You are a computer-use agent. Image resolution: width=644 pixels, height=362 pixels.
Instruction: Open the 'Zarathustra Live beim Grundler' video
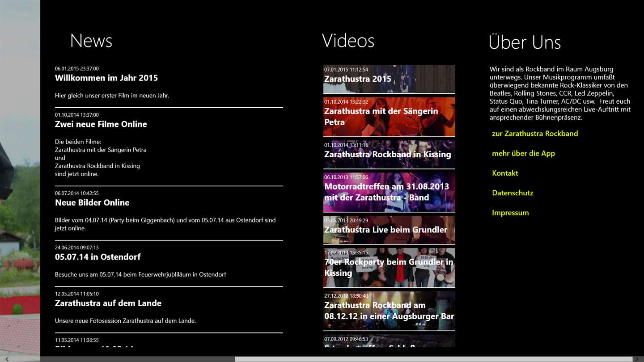[389, 230]
